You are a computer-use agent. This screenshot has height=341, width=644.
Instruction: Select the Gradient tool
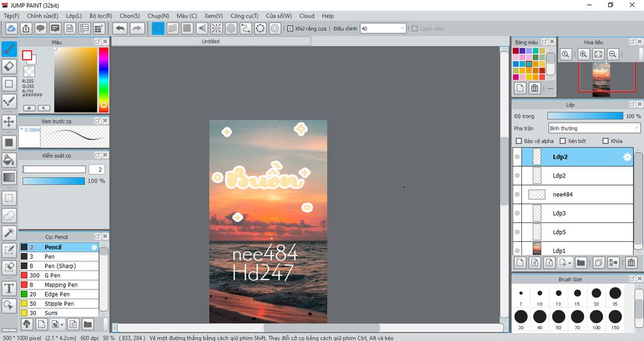pyautogui.click(x=9, y=177)
